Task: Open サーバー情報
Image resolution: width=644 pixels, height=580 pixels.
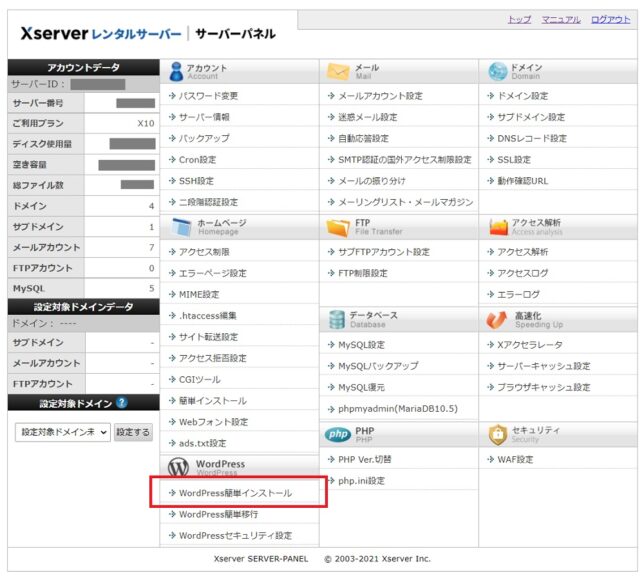Action: point(204,117)
